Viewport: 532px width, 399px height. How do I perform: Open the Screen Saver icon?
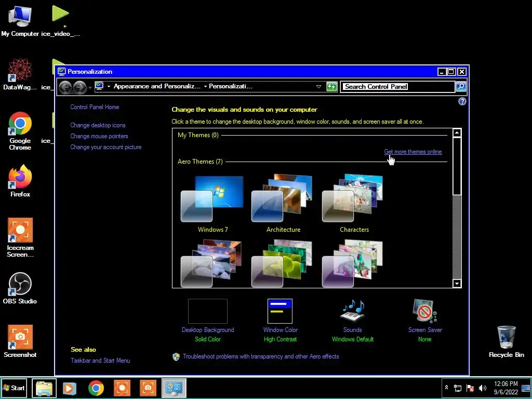pyautogui.click(x=425, y=311)
